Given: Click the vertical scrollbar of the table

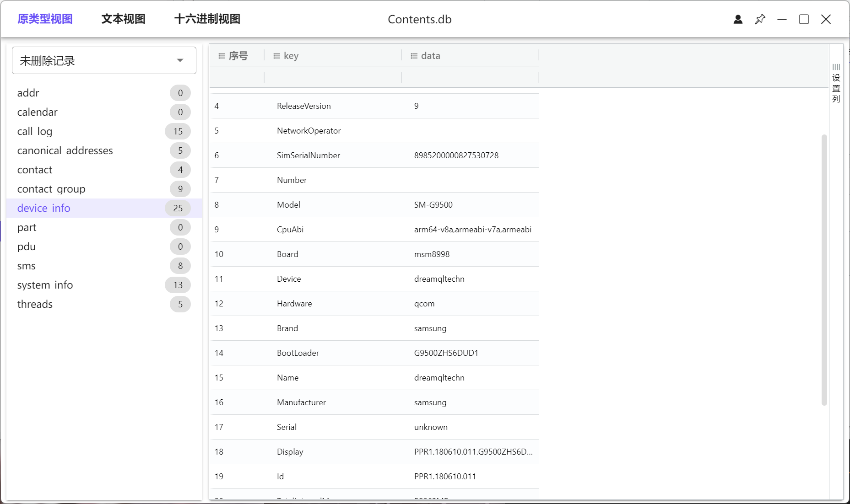Looking at the screenshot, I should pos(824,270).
